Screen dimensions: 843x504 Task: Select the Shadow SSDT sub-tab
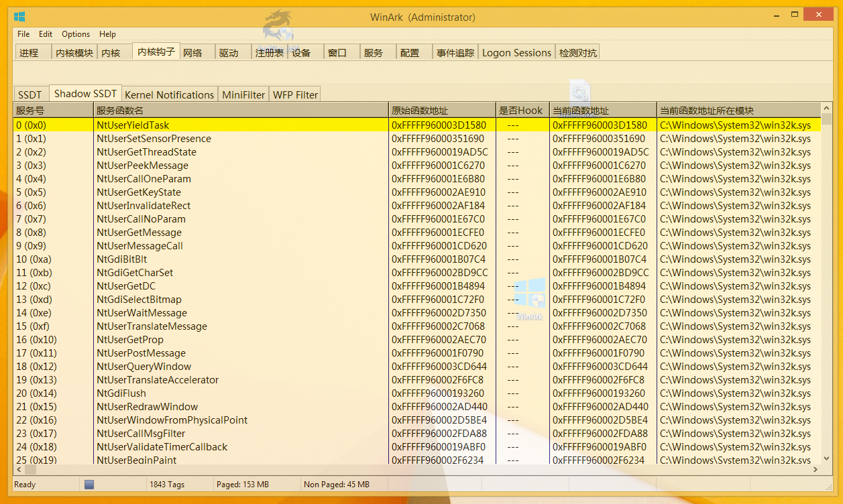click(85, 93)
